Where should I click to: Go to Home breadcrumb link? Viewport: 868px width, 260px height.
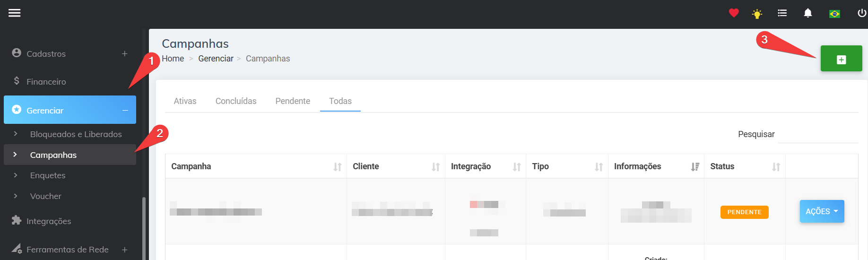coord(173,59)
